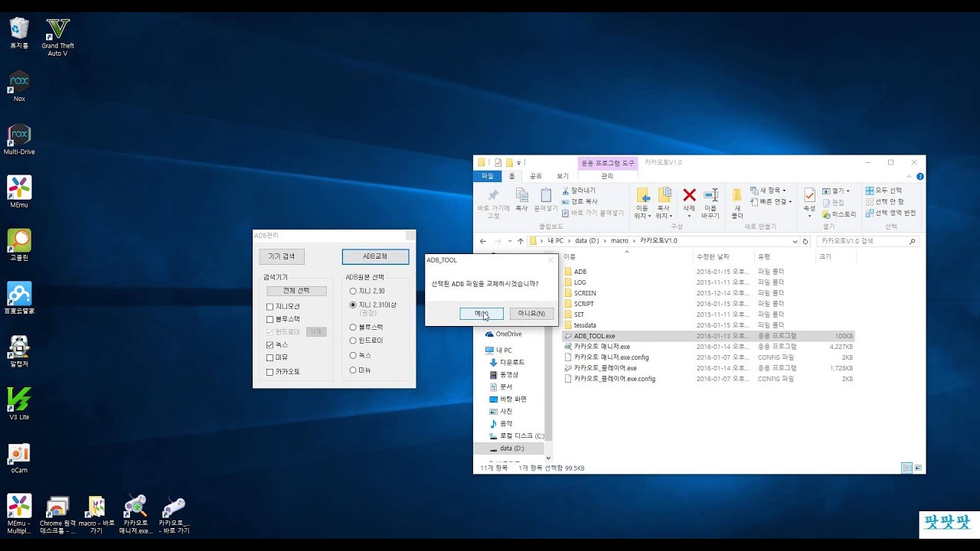
Task: Open the Multi-Drive desktop shortcut
Action: (19, 139)
